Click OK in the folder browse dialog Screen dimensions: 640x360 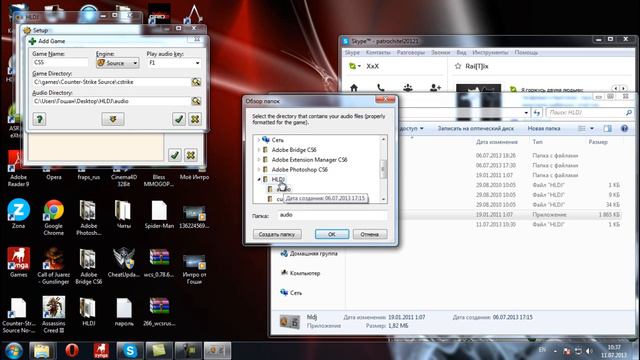[332, 234]
